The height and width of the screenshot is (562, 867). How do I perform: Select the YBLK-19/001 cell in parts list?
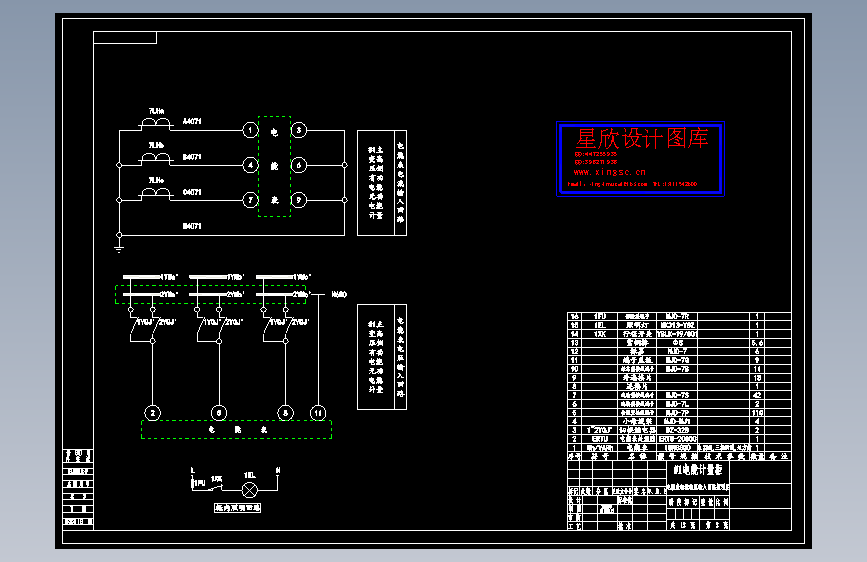(677, 334)
